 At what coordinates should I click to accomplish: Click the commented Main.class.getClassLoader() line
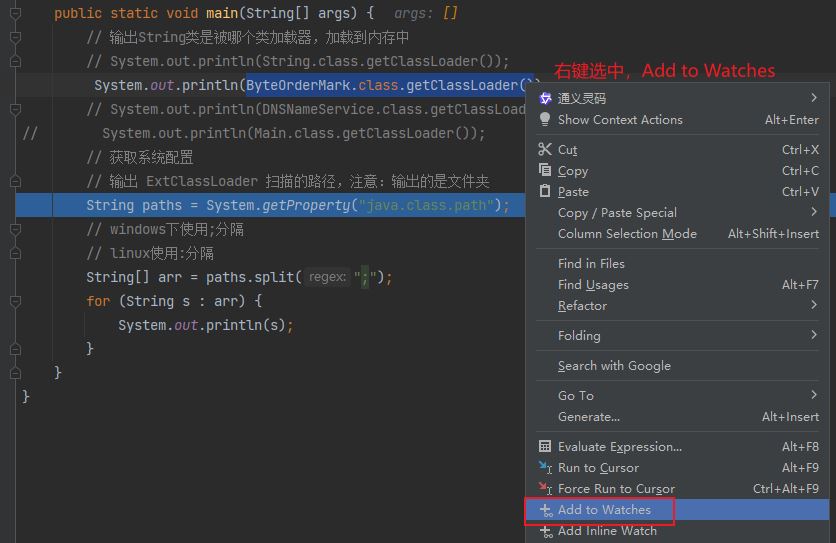coord(294,133)
